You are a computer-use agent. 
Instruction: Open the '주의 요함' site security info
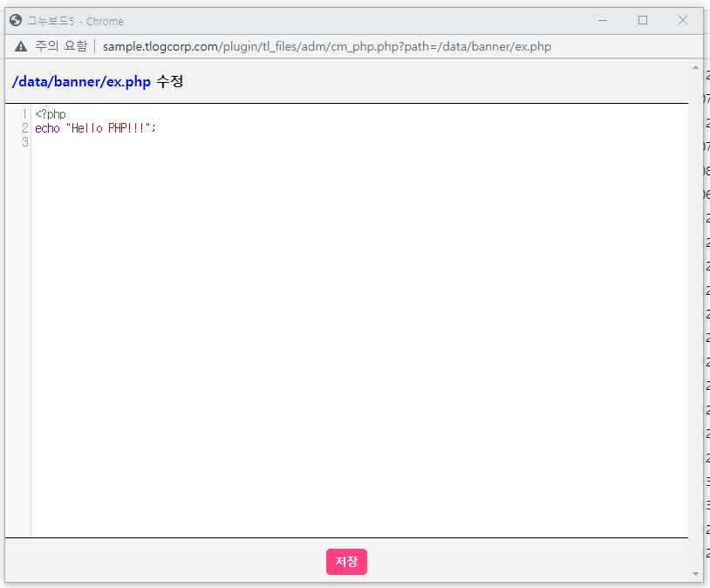coord(60,46)
